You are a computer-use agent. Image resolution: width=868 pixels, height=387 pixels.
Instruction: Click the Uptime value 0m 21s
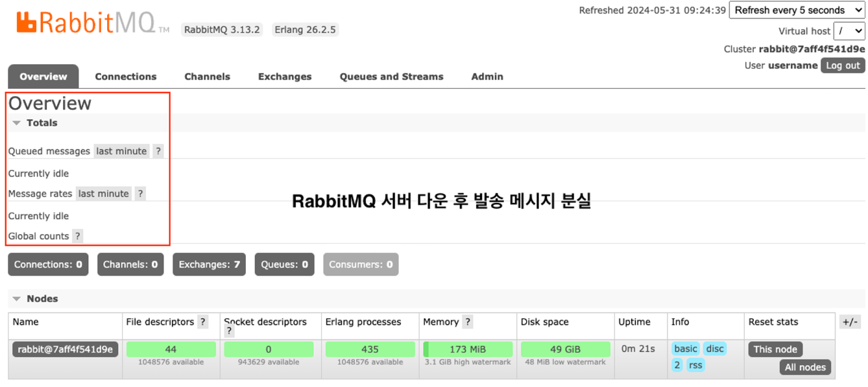point(638,349)
